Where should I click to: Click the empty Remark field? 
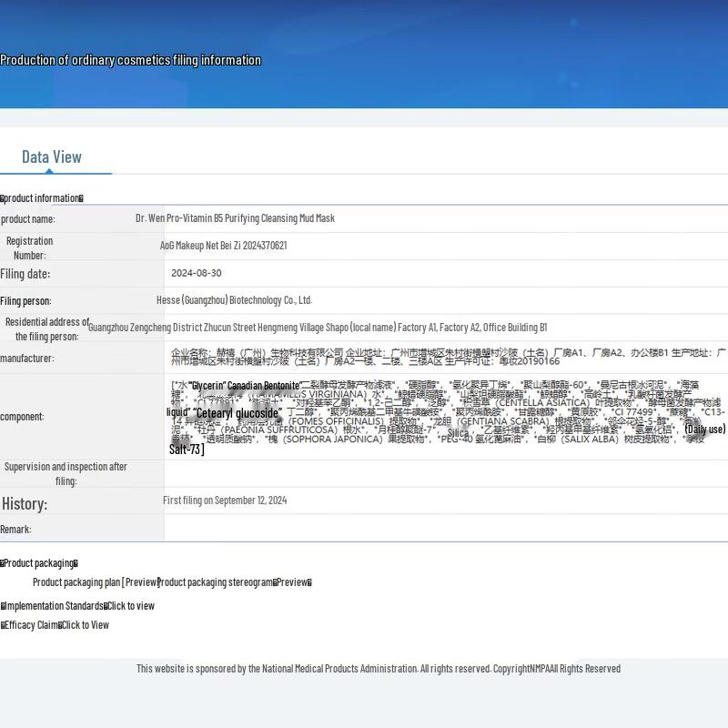click(446, 529)
